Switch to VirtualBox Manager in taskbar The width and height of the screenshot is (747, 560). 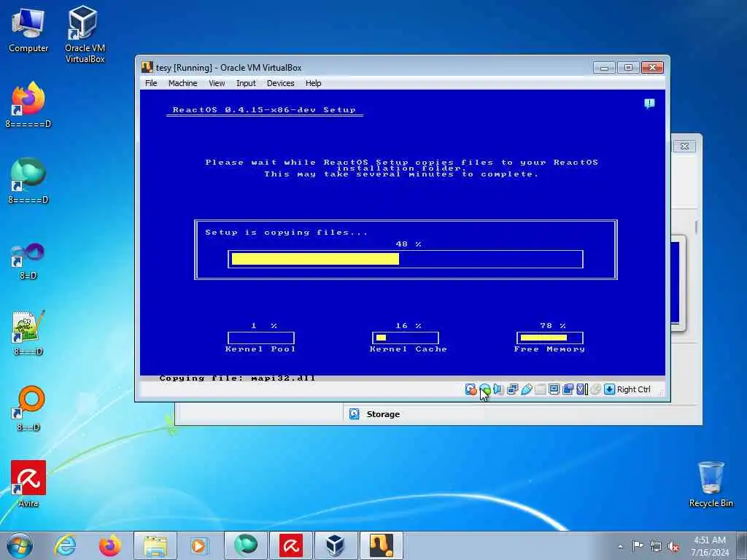pos(336,545)
